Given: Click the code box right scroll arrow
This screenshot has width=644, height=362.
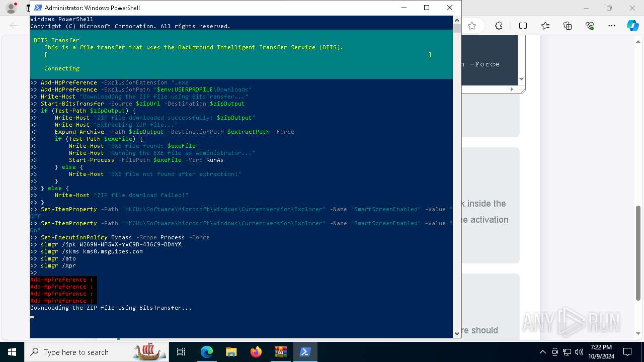Looking at the screenshot, I should [x=512, y=89].
